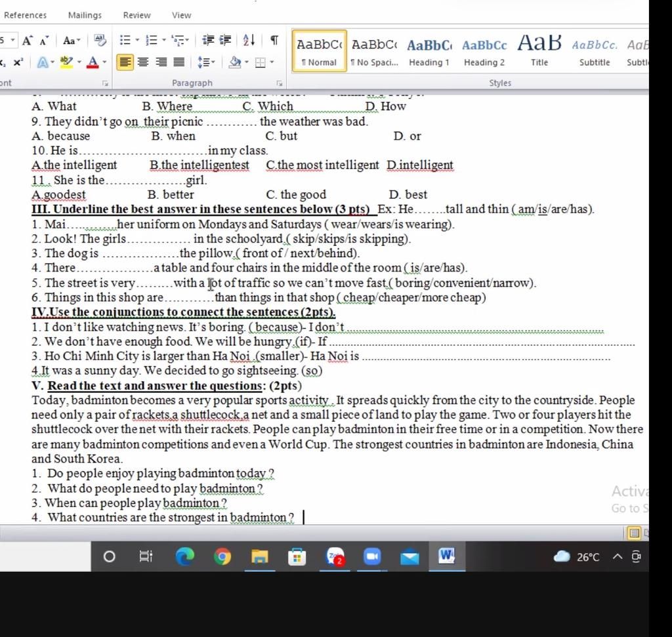Increase paragraph indent

225,40
